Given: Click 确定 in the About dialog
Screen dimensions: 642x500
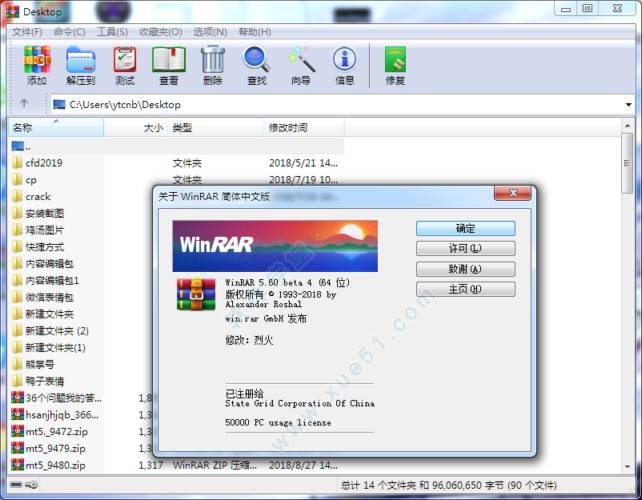Looking at the screenshot, I should tap(466, 229).
